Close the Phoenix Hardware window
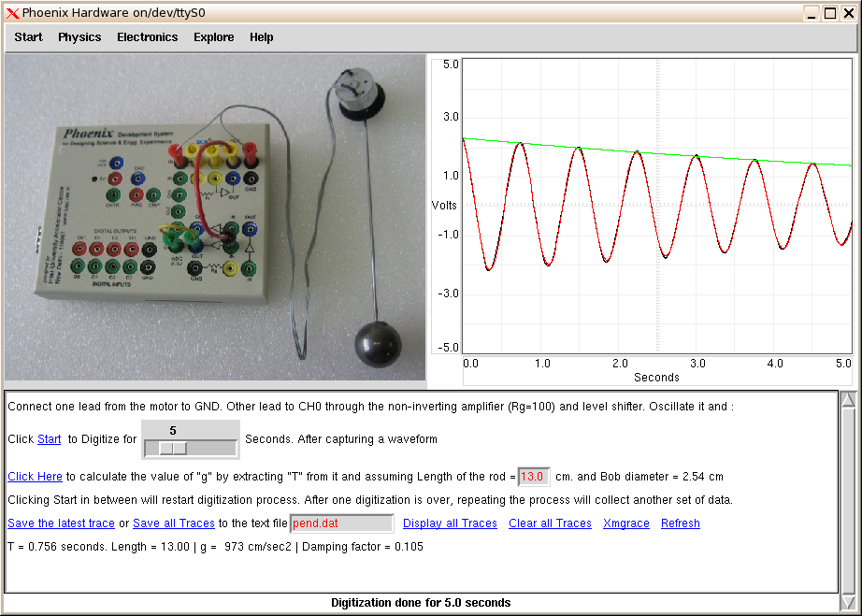Image resolution: width=862 pixels, height=616 pixels. pos(849,13)
